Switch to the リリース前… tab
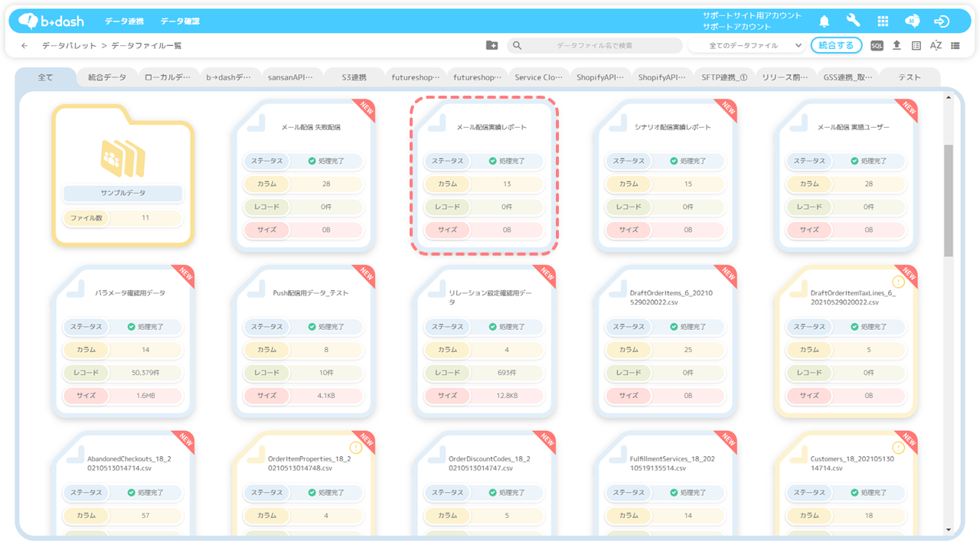The height and width of the screenshot is (551, 980). (x=786, y=77)
